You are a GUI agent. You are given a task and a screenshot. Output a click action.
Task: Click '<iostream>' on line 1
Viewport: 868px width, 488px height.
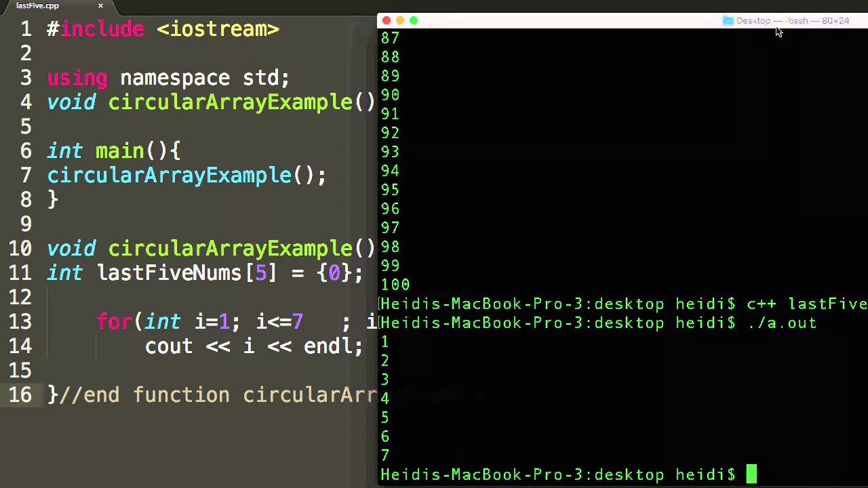[218, 29]
